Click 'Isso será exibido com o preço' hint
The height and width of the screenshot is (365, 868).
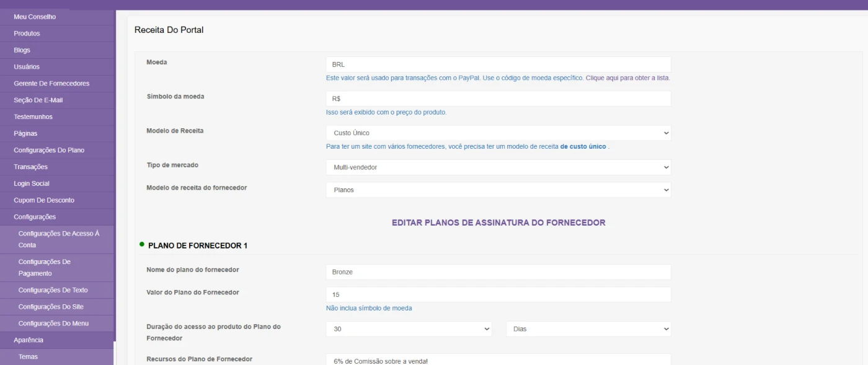coord(386,112)
